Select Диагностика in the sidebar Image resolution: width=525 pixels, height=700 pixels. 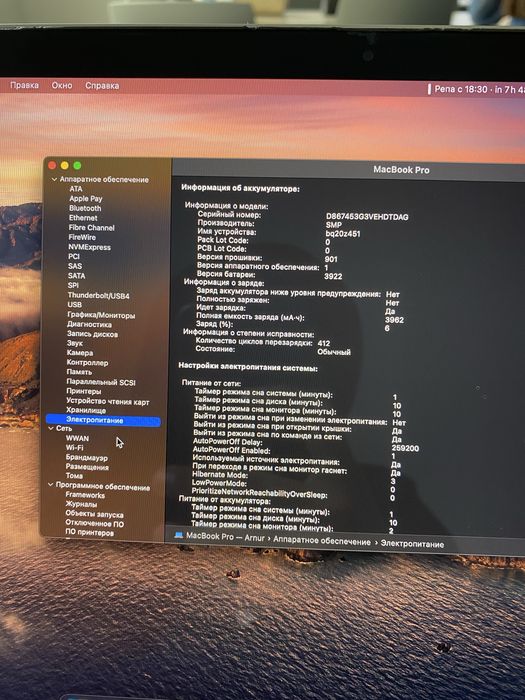click(x=89, y=325)
